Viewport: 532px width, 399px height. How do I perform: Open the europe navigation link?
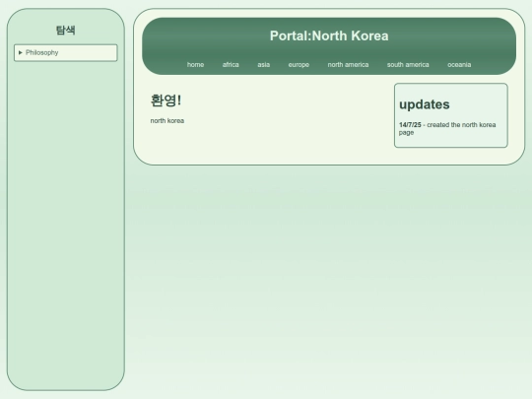299,64
